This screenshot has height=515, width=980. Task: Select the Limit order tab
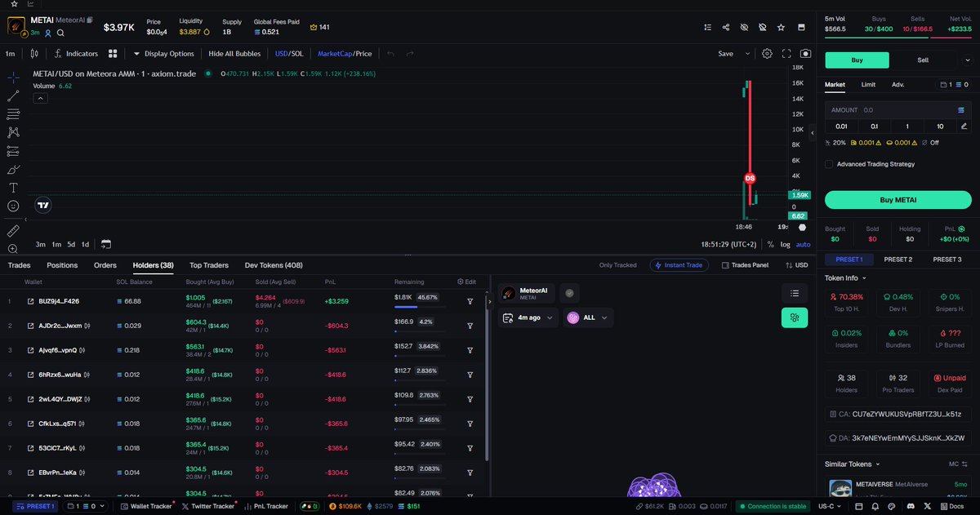[869, 84]
